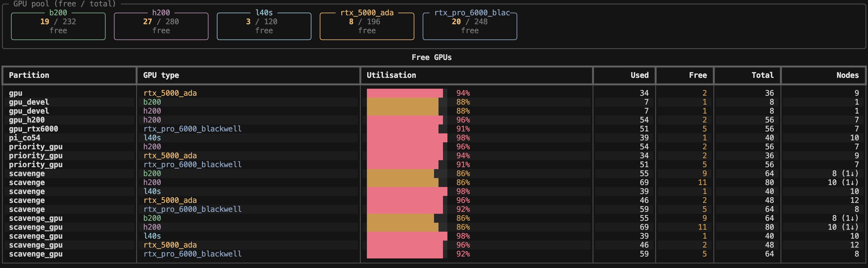Click Nodes value 9 in partition gpu row
This screenshot has height=268, width=868.
pos(856,93)
